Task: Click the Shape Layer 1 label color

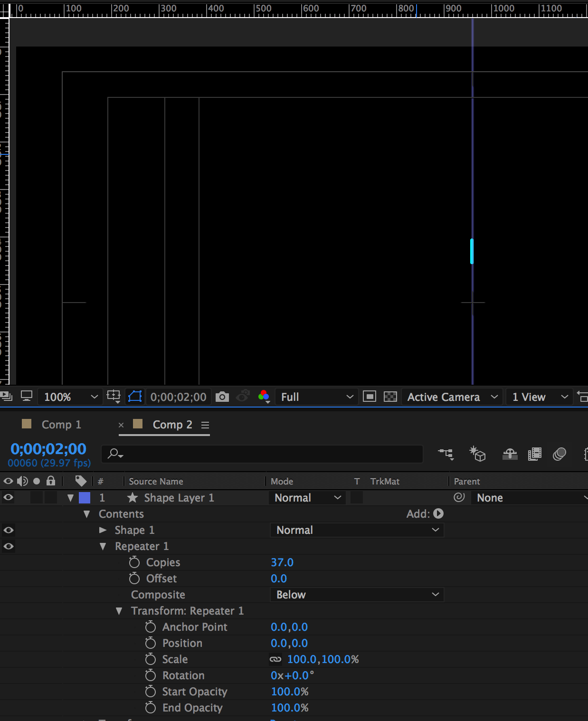Action: pos(85,497)
